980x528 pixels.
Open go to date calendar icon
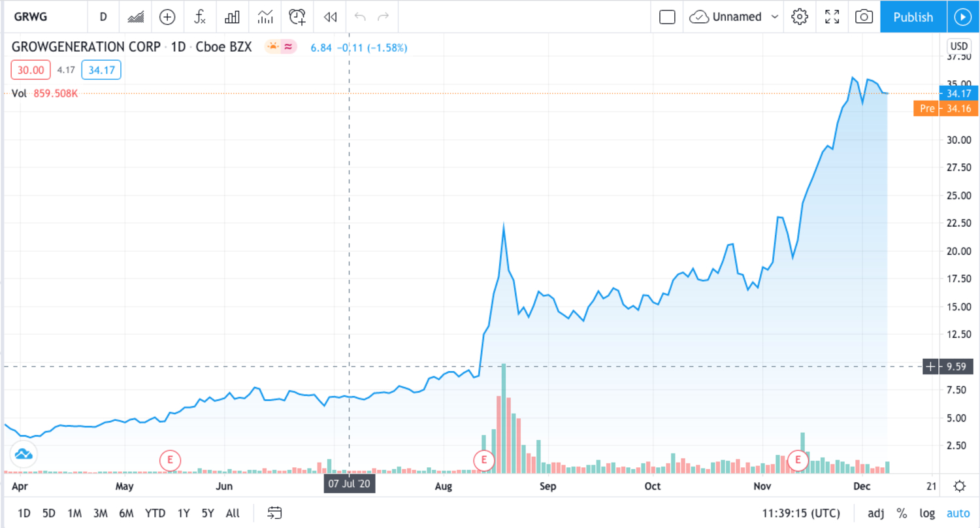tap(274, 513)
